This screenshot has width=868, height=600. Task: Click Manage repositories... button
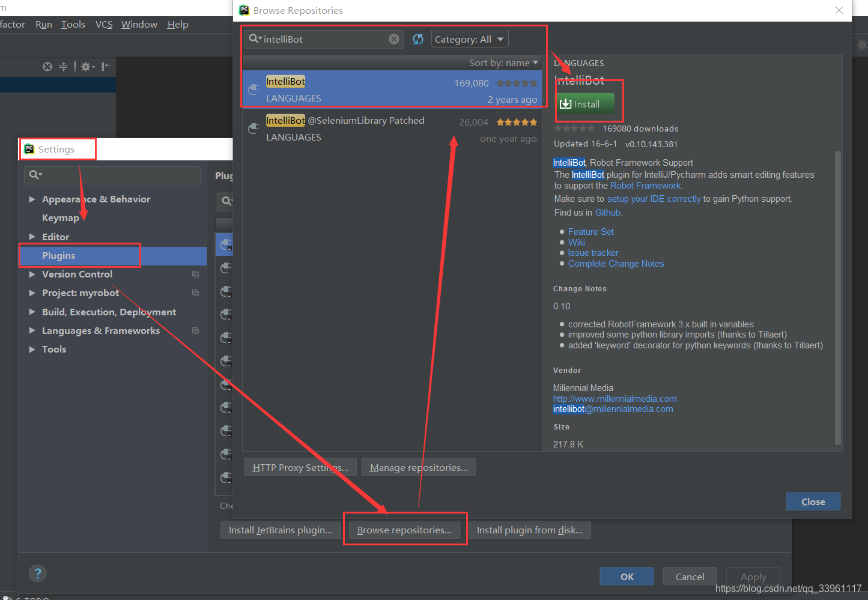[419, 467]
